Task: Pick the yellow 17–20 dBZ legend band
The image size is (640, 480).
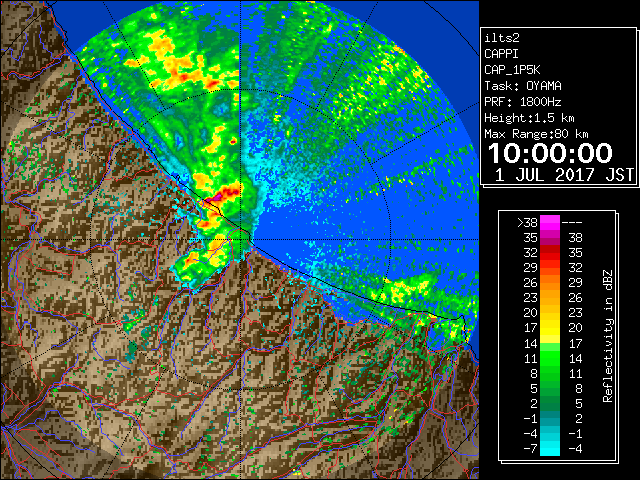Action: tap(550, 328)
